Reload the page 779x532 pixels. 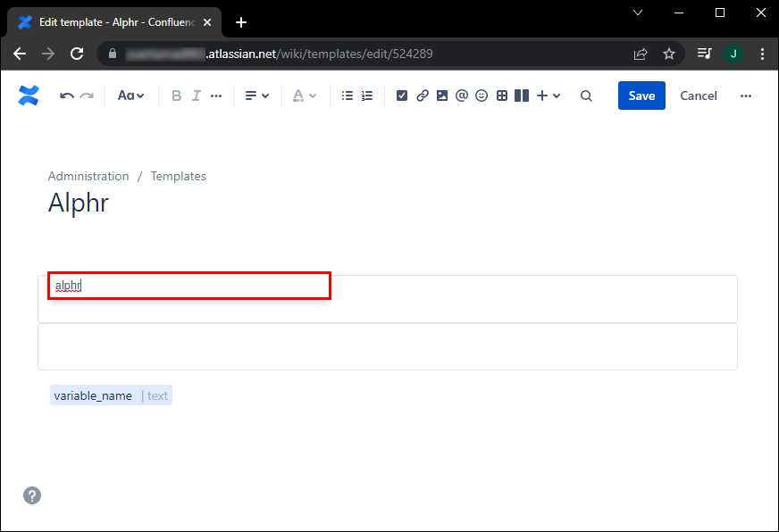pyautogui.click(x=77, y=54)
